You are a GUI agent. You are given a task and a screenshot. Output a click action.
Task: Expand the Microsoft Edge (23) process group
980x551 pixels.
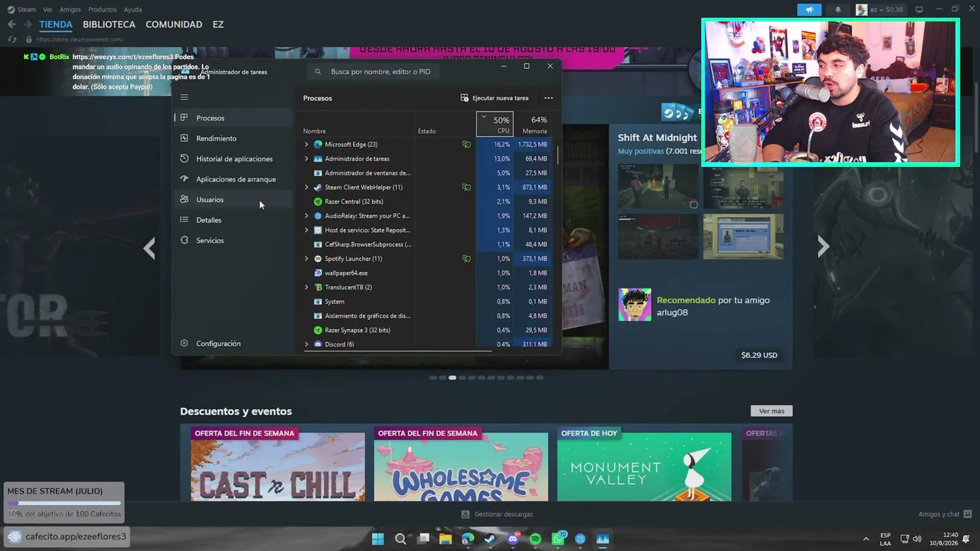306,145
